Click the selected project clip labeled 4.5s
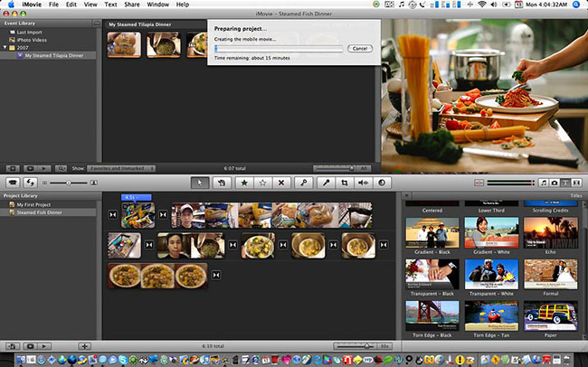The height and width of the screenshot is (367, 588). click(138, 215)
